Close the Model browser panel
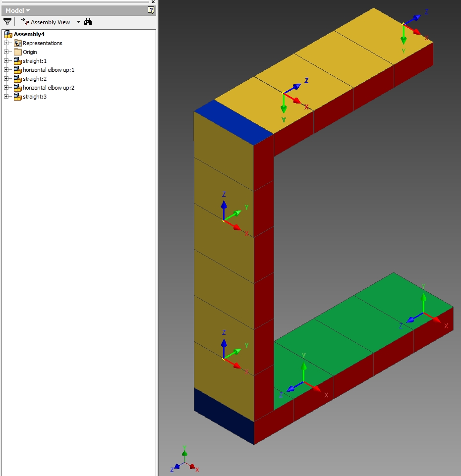 (x=153, y=2)
